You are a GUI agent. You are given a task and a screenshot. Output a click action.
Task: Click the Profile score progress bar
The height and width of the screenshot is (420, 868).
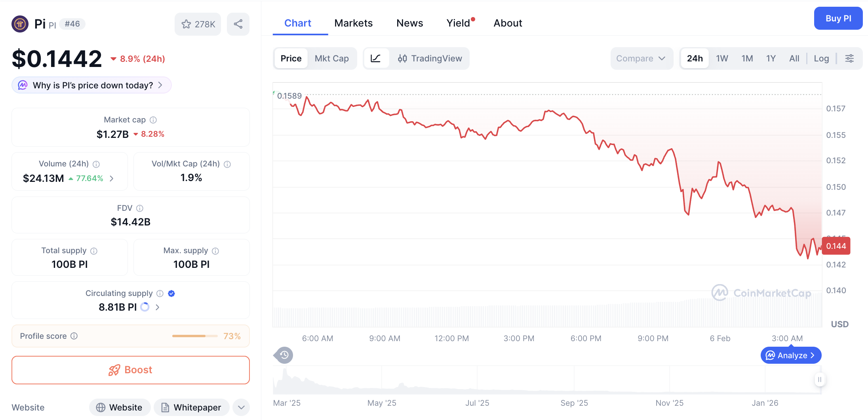click(194, 336)
